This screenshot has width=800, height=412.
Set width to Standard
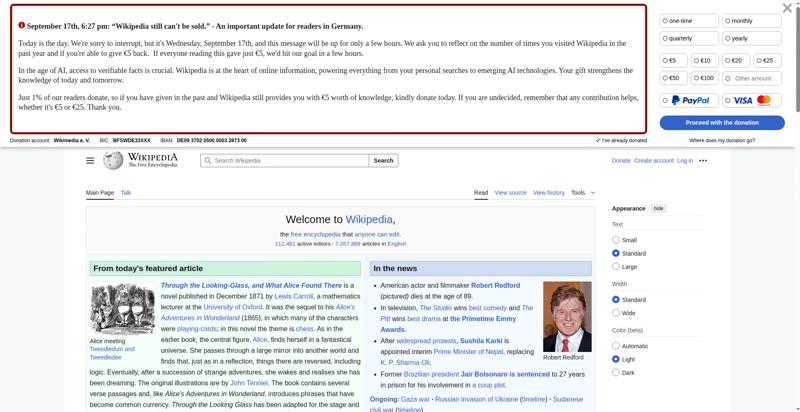[616, 299]
